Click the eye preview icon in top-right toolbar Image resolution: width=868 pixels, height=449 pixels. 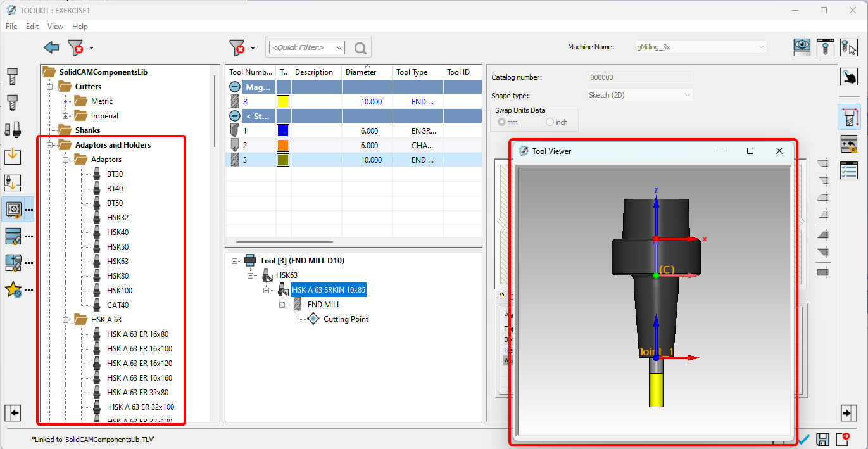(803, 47)
